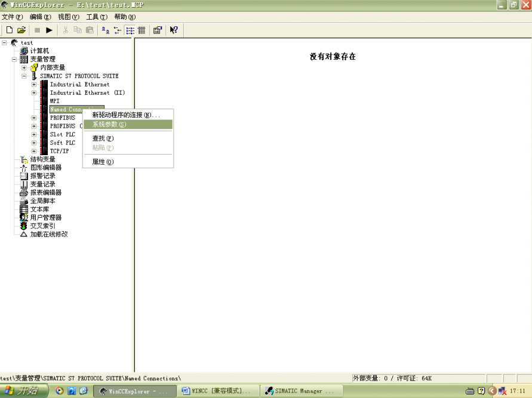The image size is (532, 398).
Task: Select the 内部变量 internal tags node
Action: point(53,67)
